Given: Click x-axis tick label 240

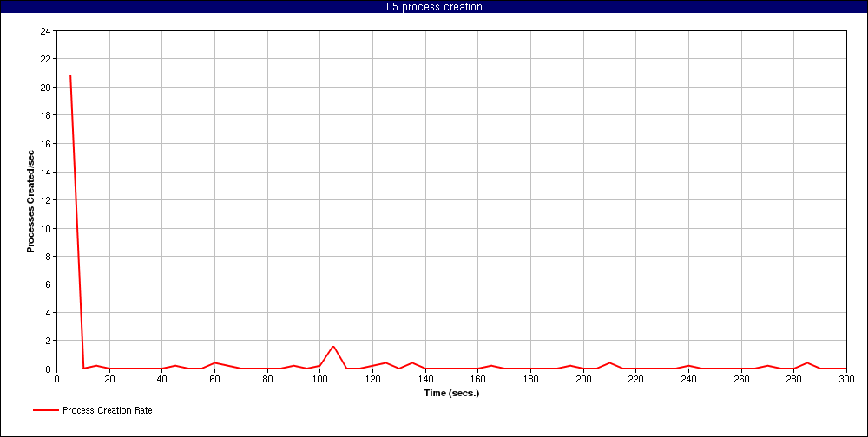Looking at the screenshot, I should click(x=688, y=379).
